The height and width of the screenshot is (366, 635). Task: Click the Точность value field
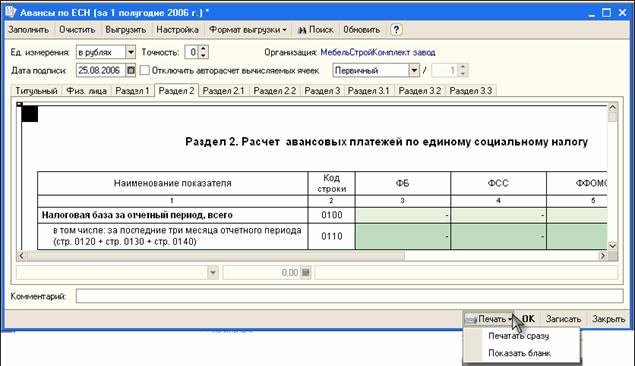click(x=192, y=52)
